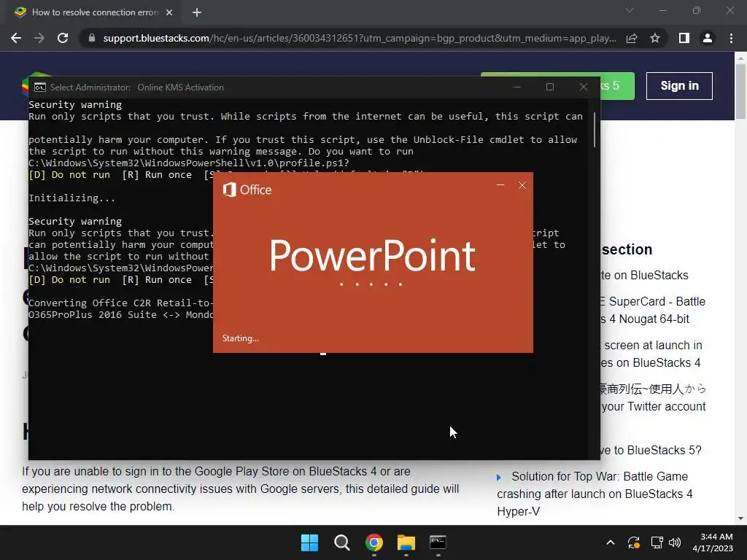Open Windows Start menu
Viewport: 747px width, 560px height.
click(309, 542)
